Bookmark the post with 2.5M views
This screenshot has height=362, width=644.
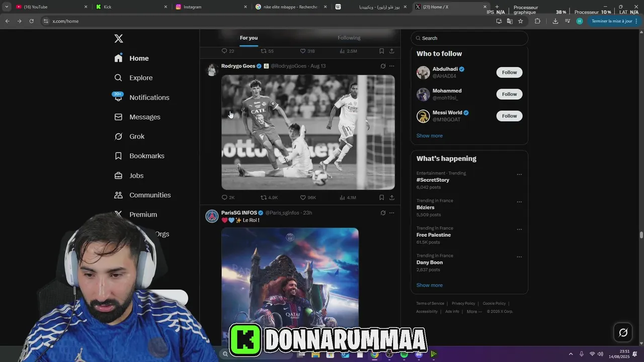pos(381,51)
